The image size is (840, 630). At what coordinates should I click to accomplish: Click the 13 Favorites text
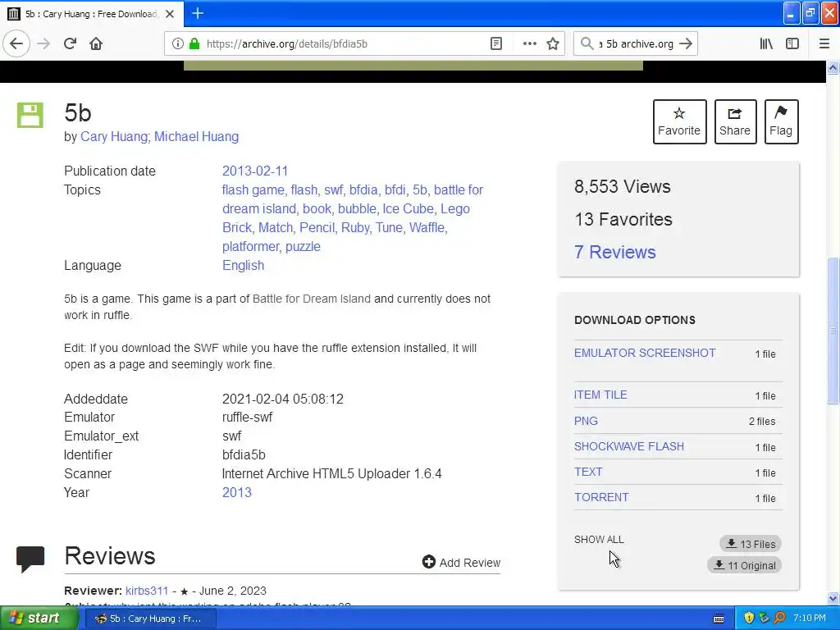623,219
